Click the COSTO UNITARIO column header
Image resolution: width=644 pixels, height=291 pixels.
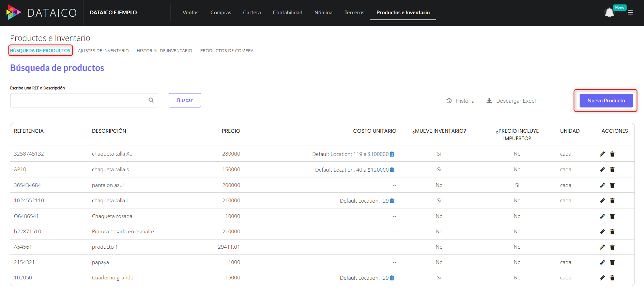point(374,131)
